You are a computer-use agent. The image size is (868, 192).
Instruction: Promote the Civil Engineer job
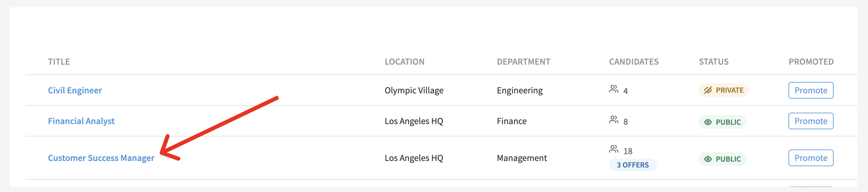pos(811,90)
